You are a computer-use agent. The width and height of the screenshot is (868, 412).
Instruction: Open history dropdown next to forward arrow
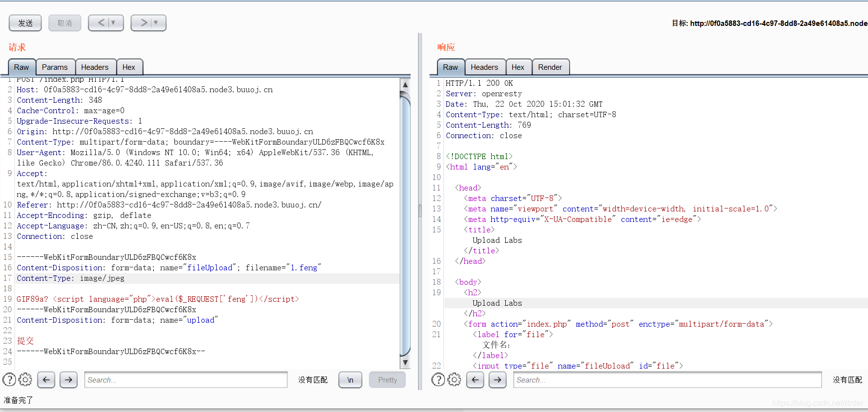pos(156,23)
